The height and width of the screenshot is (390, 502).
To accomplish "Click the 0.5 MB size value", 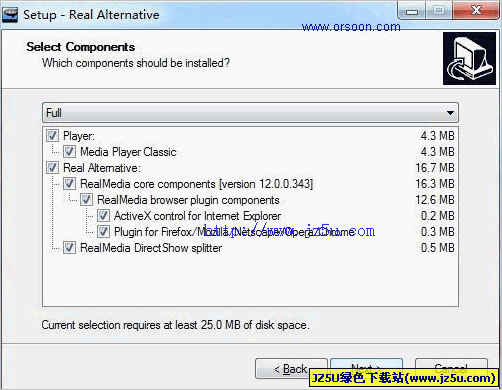I will click(438, 248).
